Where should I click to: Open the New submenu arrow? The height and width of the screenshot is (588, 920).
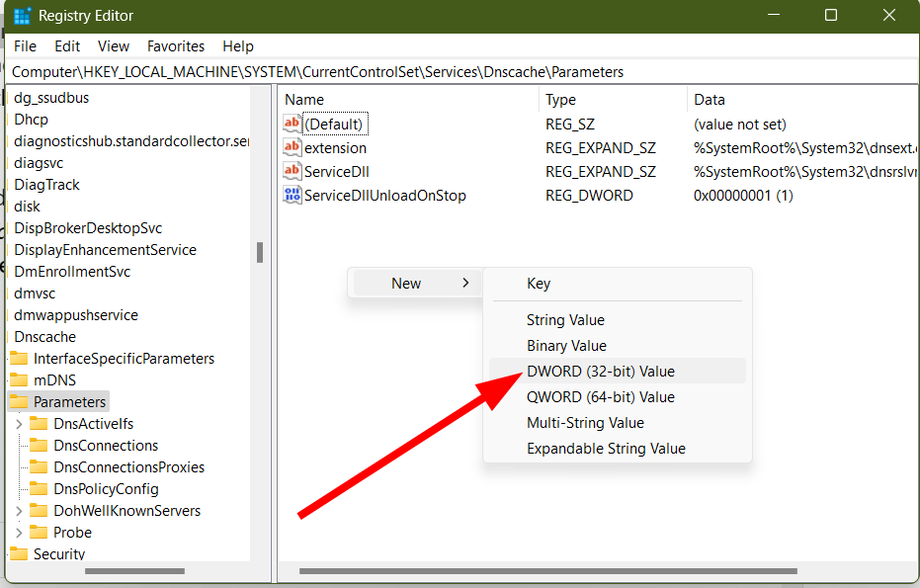click(465, 283)
